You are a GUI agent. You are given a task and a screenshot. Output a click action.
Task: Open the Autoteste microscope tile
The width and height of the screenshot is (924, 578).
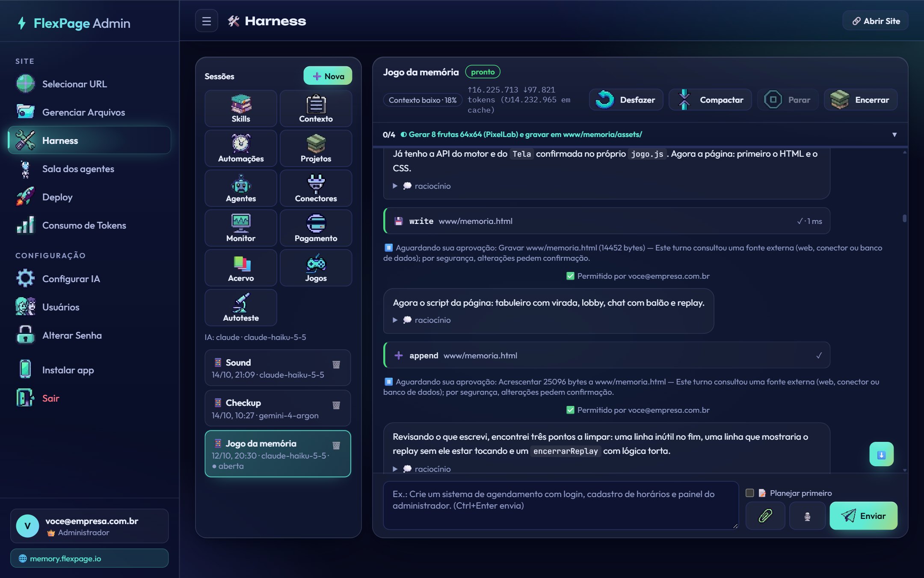241,307
